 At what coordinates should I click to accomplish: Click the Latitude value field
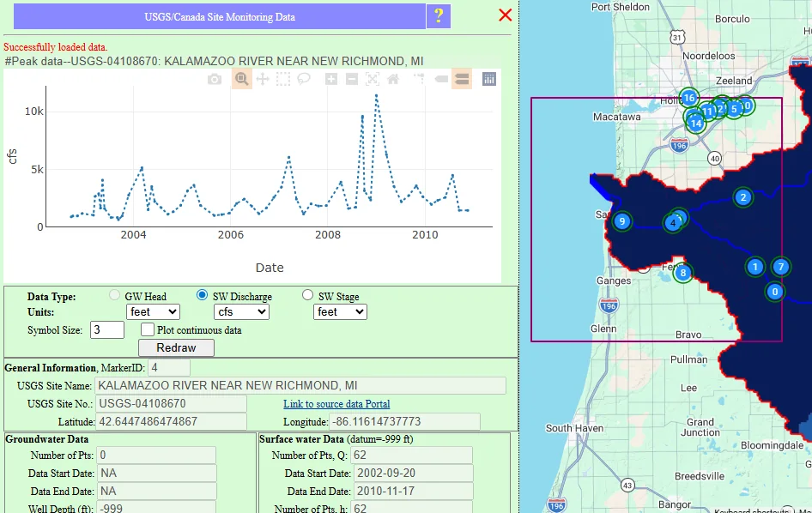click(x=171, y=422)
